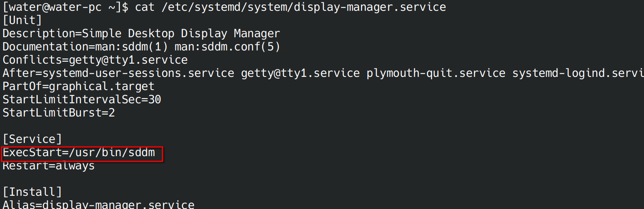The height and width of the screenshot is (209, 644).
Task: Click the Restart=always line
Action: tap(49, 166)
